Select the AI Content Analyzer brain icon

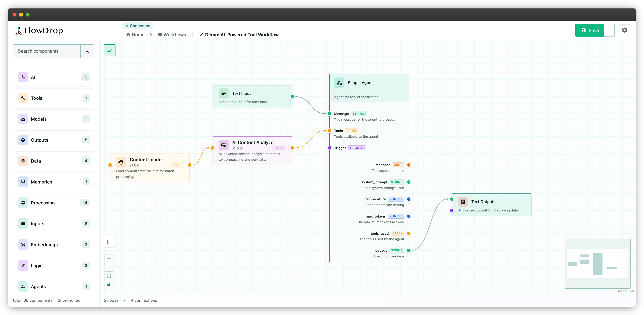[x=223, y=145]
